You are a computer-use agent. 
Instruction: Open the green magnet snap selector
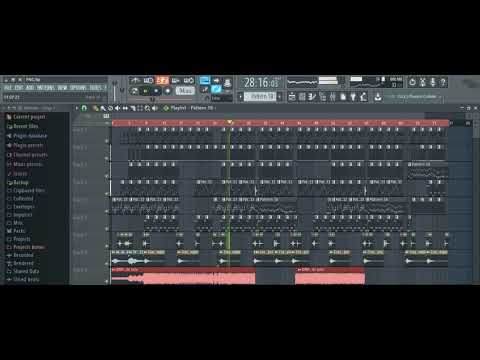pyautogui.click(x=84, y=108)
